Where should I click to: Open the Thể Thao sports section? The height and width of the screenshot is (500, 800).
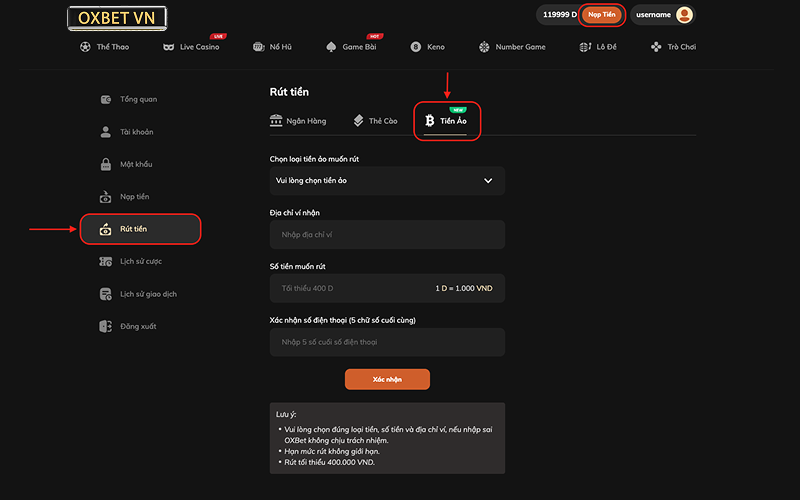pyautogui.click(x=104, y=47)
